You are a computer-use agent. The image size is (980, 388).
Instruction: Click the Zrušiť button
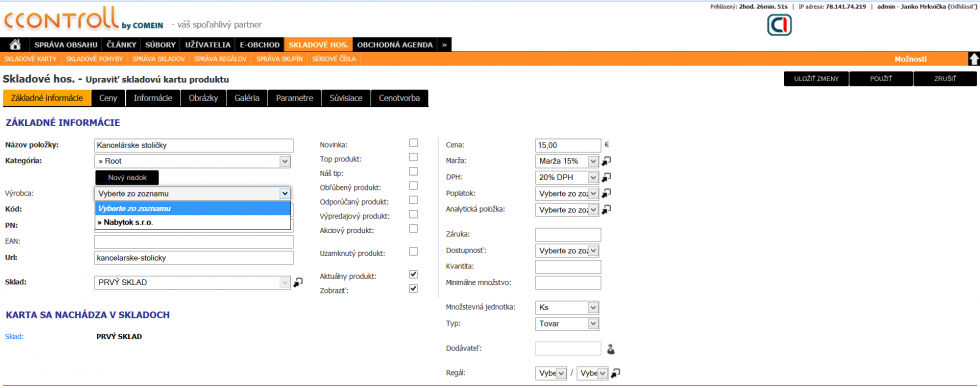(x=945, y=79)
